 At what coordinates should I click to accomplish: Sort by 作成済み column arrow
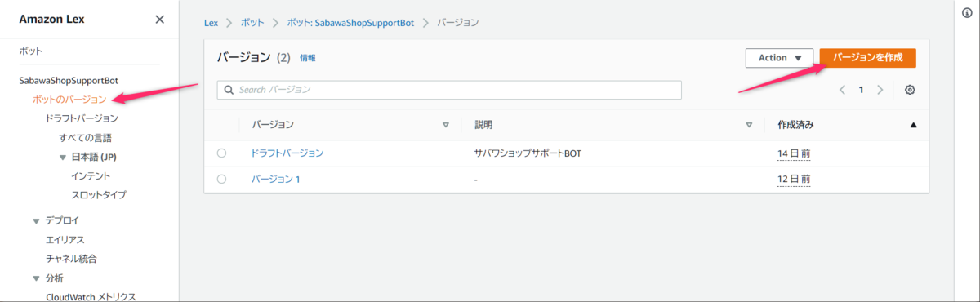[913, 125]
